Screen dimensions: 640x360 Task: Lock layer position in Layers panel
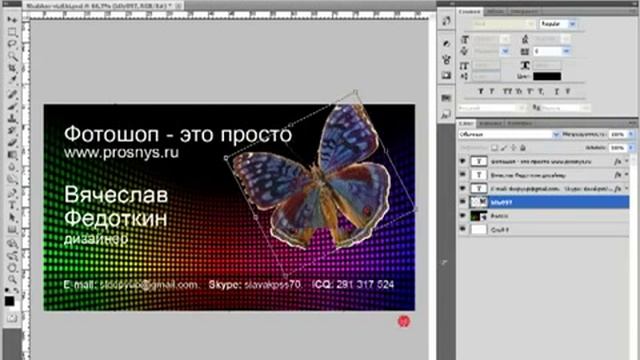pos(513,148)
